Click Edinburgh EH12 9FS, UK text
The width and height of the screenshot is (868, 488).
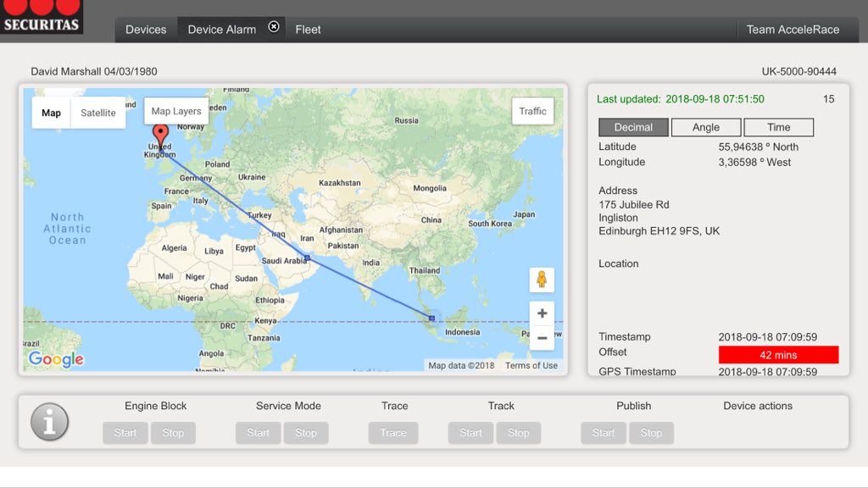[x=659, y=230]
